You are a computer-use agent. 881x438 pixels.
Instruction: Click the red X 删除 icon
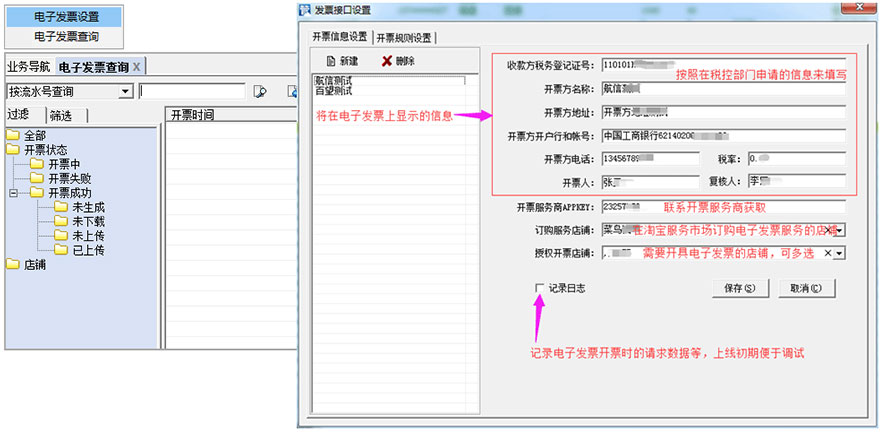point(387,61)
